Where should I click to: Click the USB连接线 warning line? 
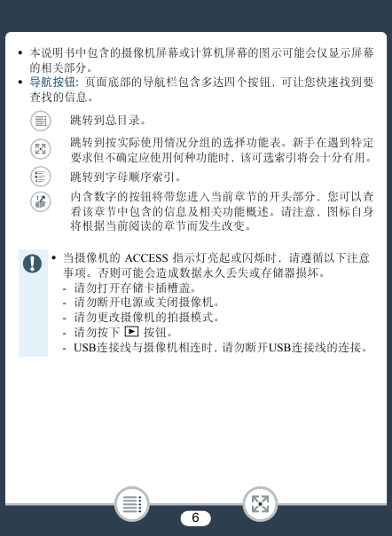pos(221,348)
